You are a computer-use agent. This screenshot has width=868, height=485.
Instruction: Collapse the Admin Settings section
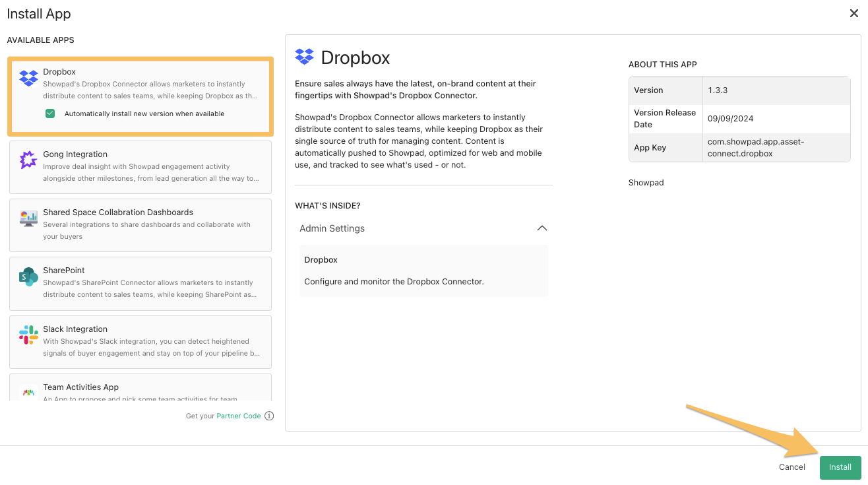click(x=542, y=228)
